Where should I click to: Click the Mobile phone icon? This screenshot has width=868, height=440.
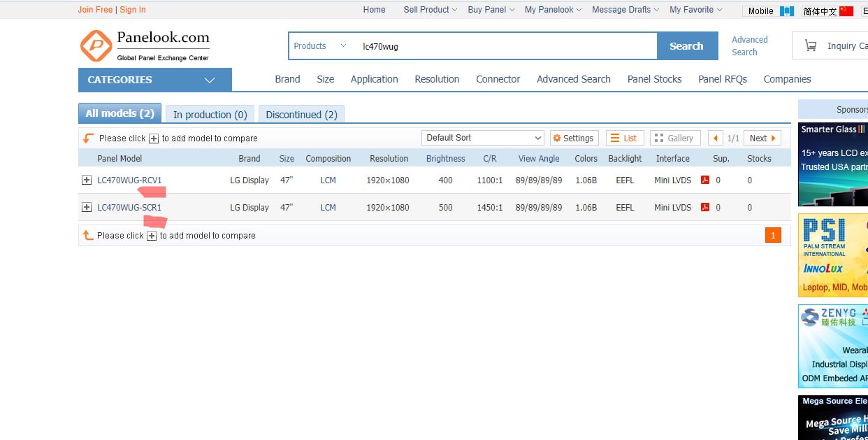pyautogui.click(x=787, y=10)
